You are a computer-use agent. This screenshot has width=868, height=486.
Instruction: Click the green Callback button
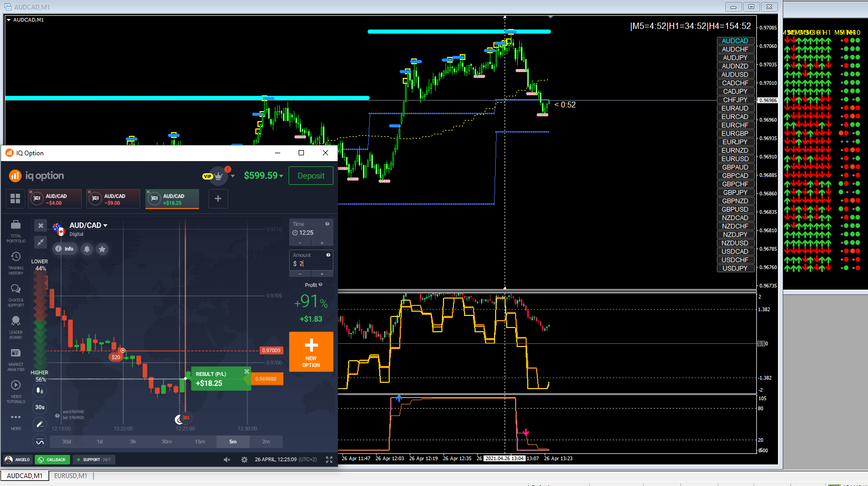52,460
